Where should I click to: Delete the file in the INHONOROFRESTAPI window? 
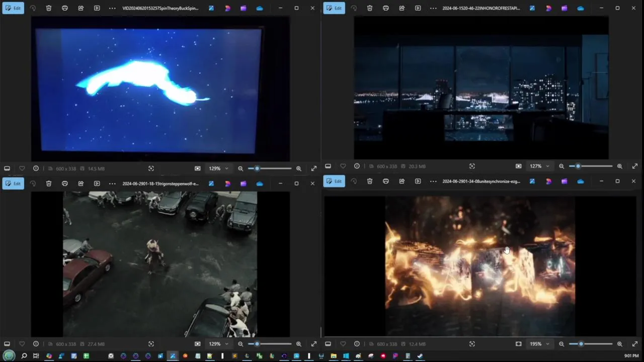click(370, 8)
